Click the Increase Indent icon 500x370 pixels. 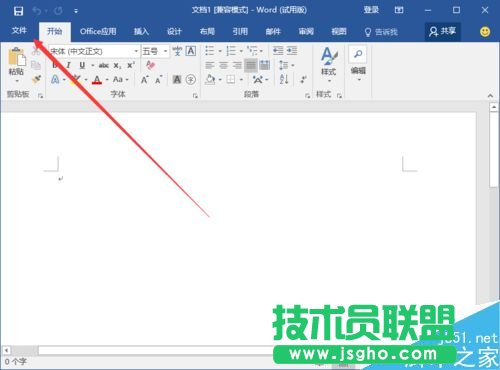click(292, 51)
